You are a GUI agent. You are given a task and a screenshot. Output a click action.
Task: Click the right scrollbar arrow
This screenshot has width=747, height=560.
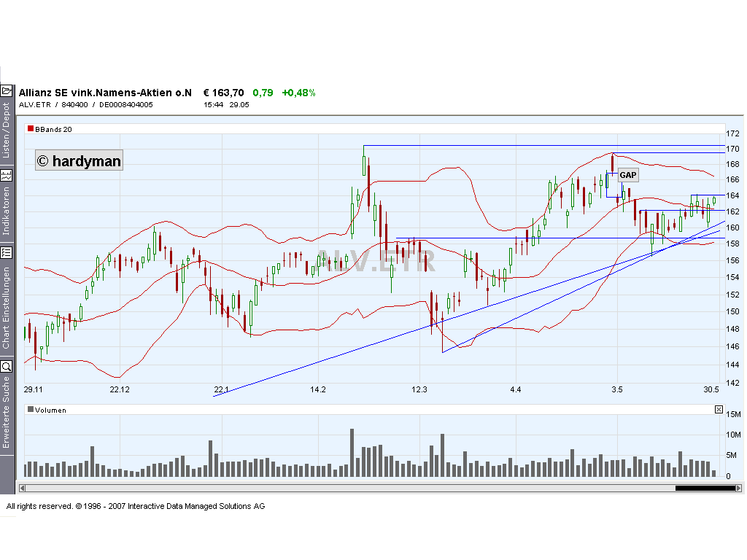pos(739,486)
